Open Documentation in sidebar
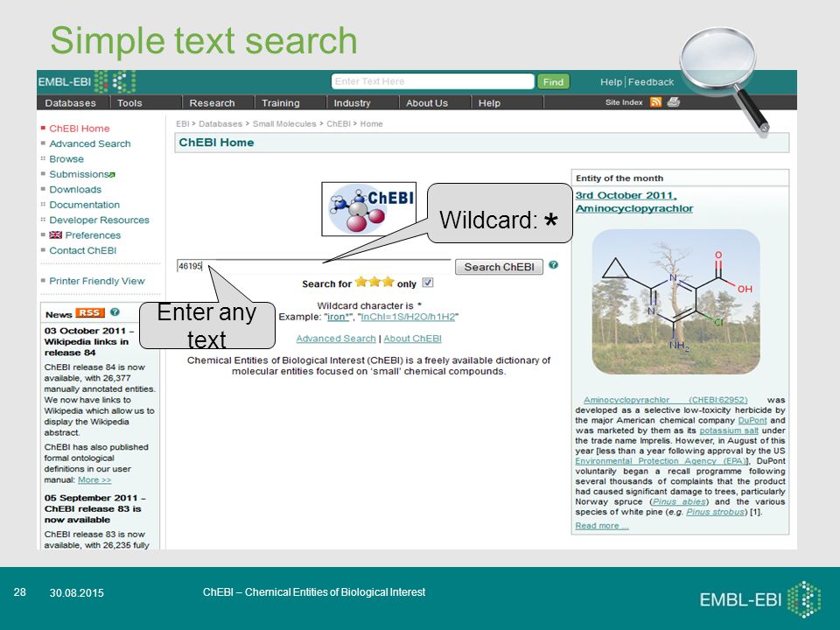840x630 pixels. 85,205
